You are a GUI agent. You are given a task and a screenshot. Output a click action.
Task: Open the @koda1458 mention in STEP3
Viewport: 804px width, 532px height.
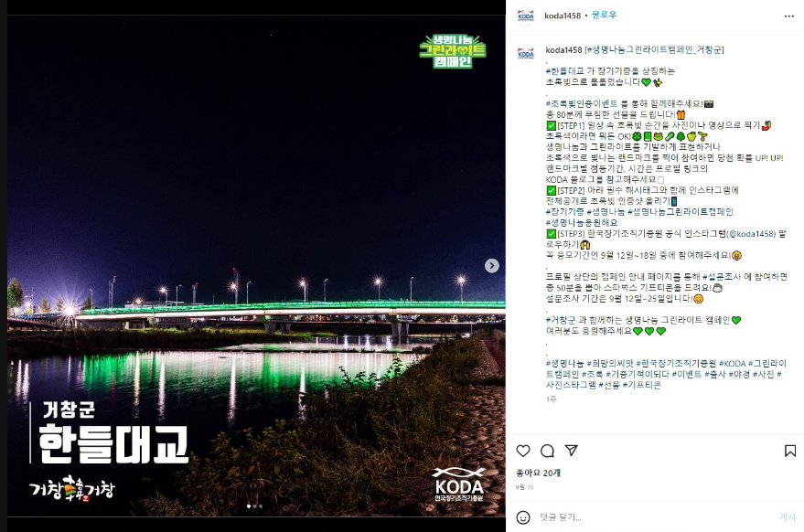tap(752, 234)
